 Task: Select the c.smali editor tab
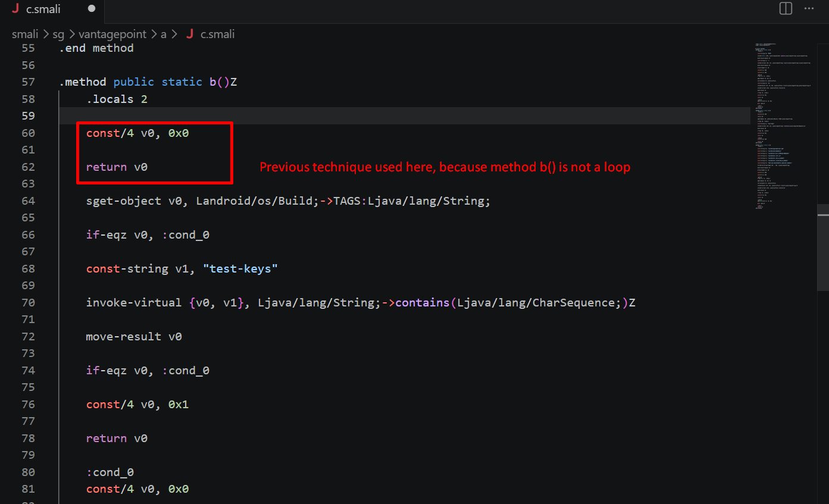click(x=54, y=9)
